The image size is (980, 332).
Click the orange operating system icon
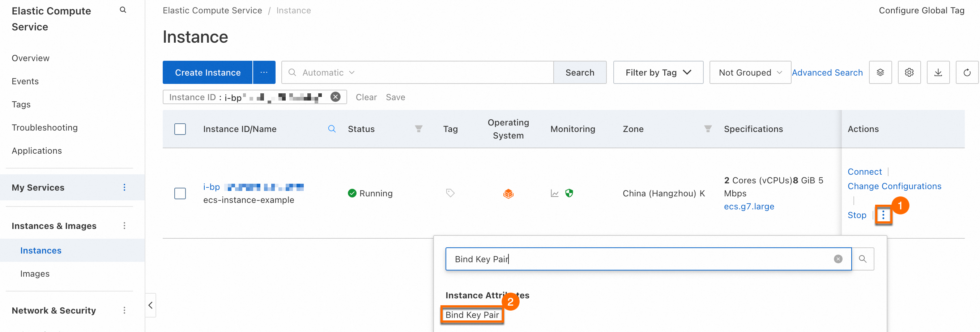click(508, 193)
